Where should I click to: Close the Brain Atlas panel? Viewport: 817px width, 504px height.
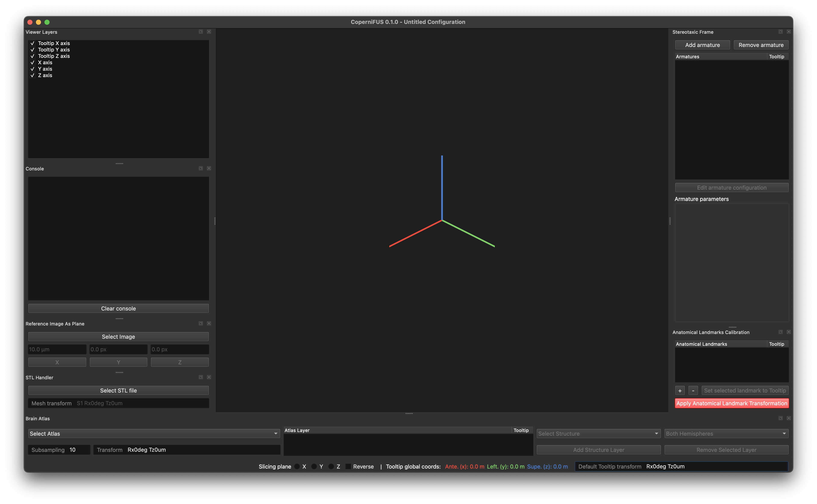pyautogui.click(x=789, y=418)
